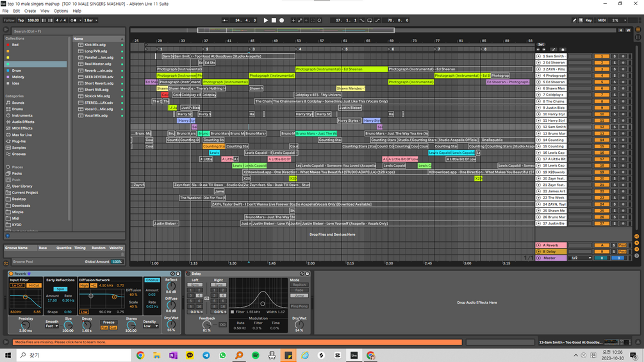Click Reverb Decay knob
Screen dimensions: 644x362
point(87,325)
